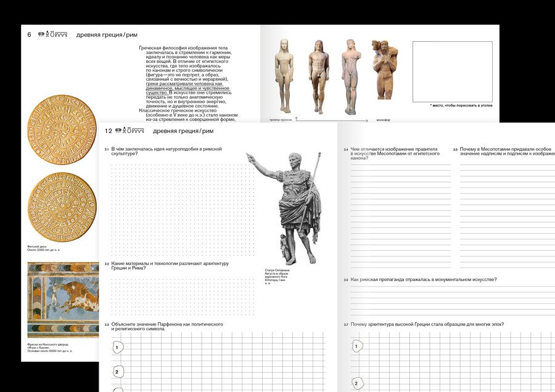This screenshot has height=392, width=555.
Task: Select the second kouros statue image
Action: [319, 76]
